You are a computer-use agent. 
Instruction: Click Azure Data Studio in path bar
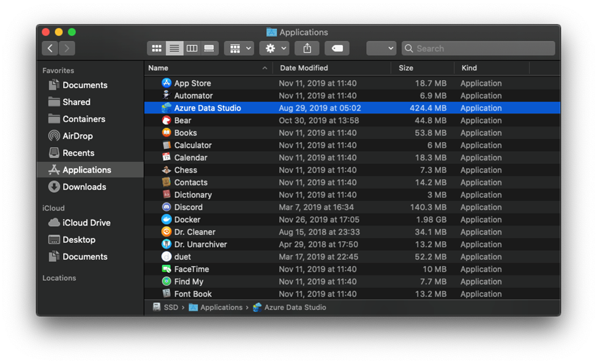click(290, 307)
